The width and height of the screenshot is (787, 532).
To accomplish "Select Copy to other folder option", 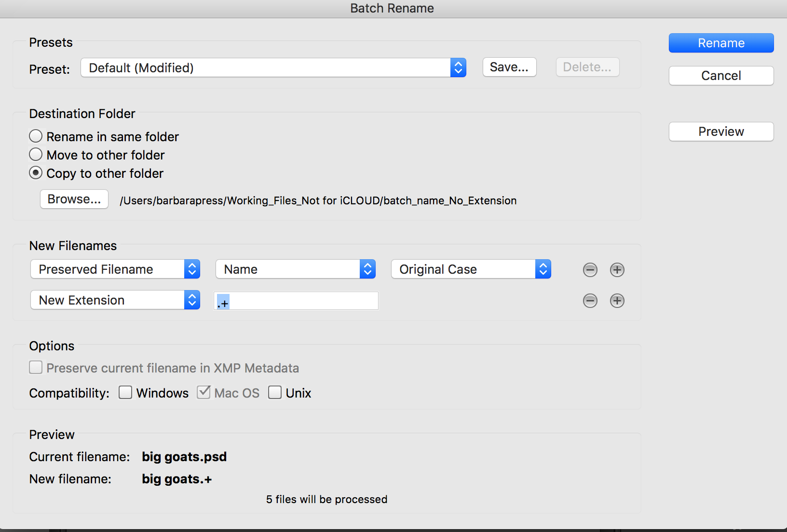I will [36, 173].
